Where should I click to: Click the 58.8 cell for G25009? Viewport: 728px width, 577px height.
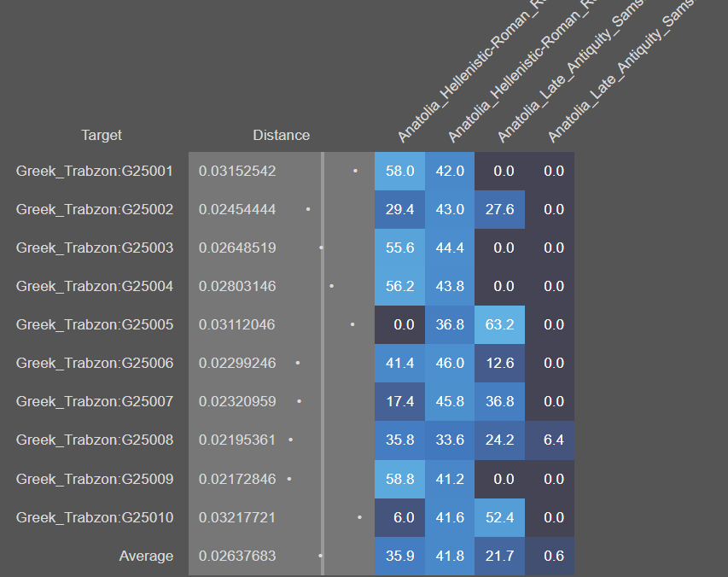(399, 479)
